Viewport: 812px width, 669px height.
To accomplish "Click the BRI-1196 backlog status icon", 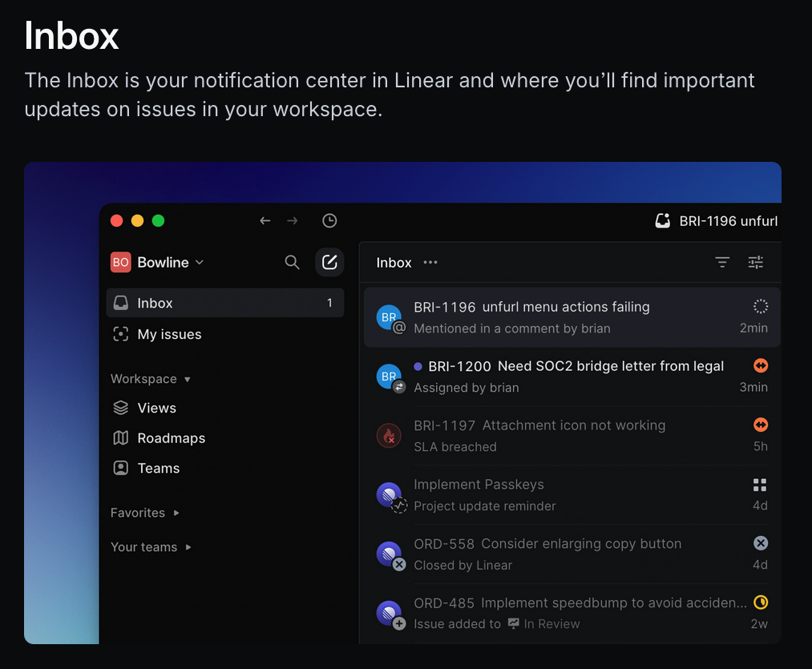I will (760, 306).
